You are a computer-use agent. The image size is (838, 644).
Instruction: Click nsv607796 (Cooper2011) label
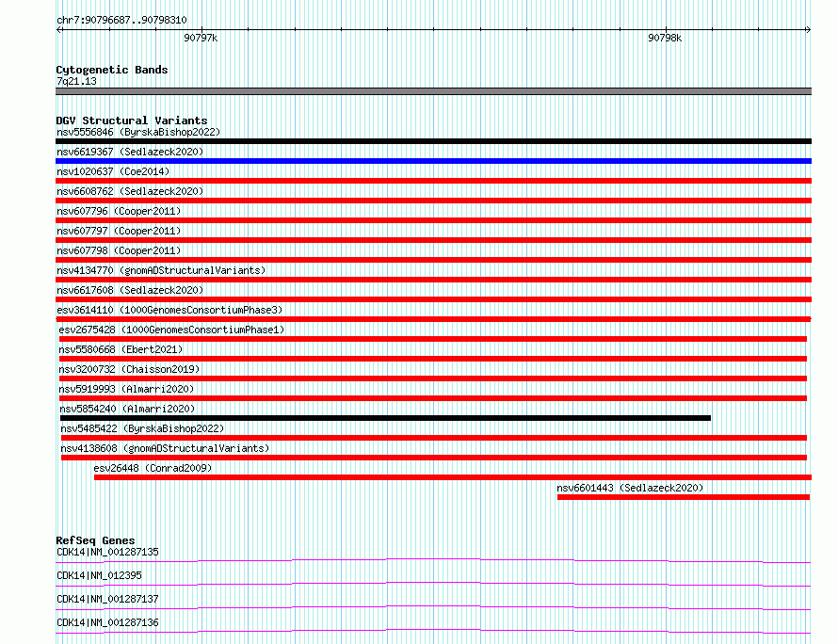pyautogui.click(x=119, y=211)
